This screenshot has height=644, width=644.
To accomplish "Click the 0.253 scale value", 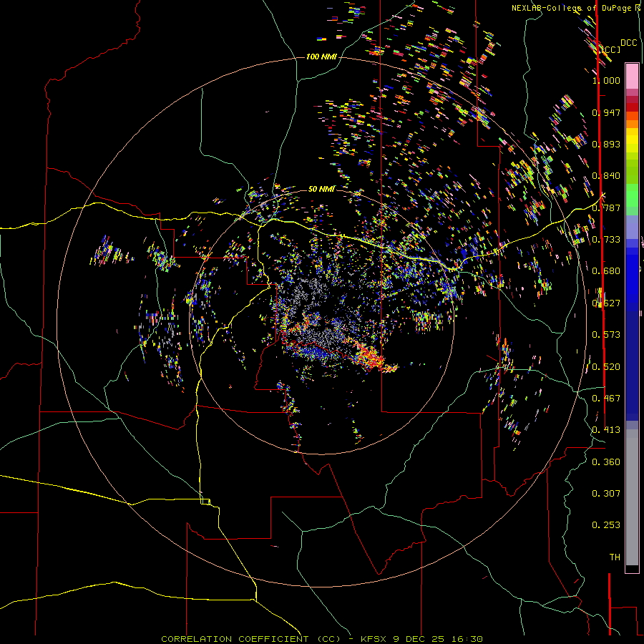I will click(x=606, y=525).
